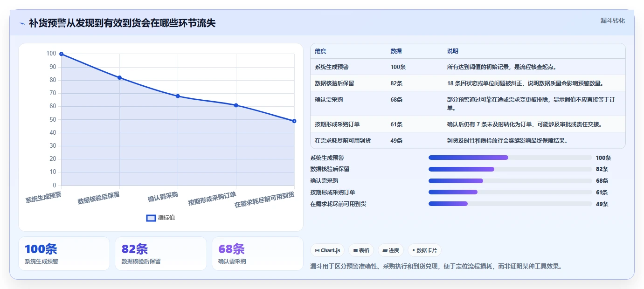The height and width of the screenshot is (289, 644).
Task: Click x-axis label 数据核验后保留 on chart
Action: (x=99, y=198)
